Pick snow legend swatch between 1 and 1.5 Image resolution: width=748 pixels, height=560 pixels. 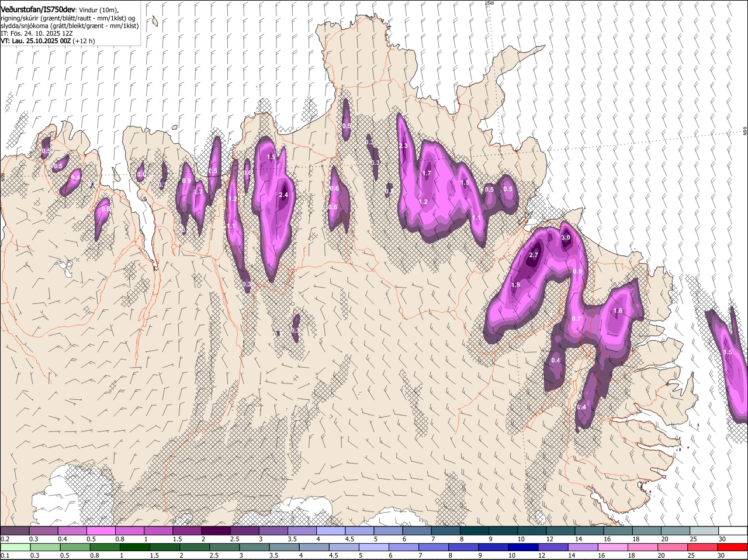pos(158,531)
